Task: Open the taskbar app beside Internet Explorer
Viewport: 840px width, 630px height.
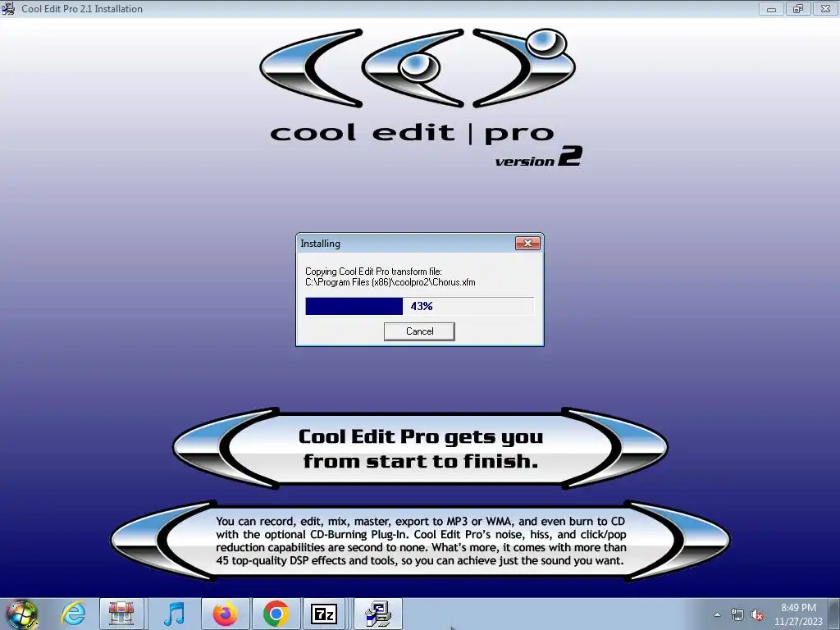Action: point(121,614)
